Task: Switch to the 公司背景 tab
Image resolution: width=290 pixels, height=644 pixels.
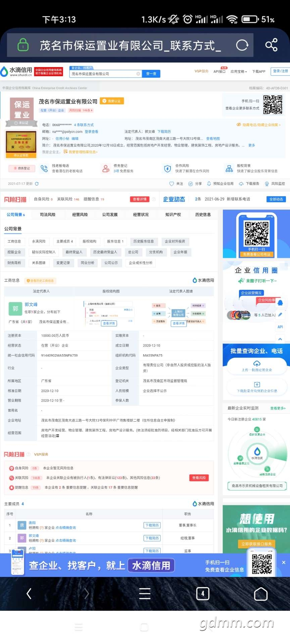Action: coord(15,215)
